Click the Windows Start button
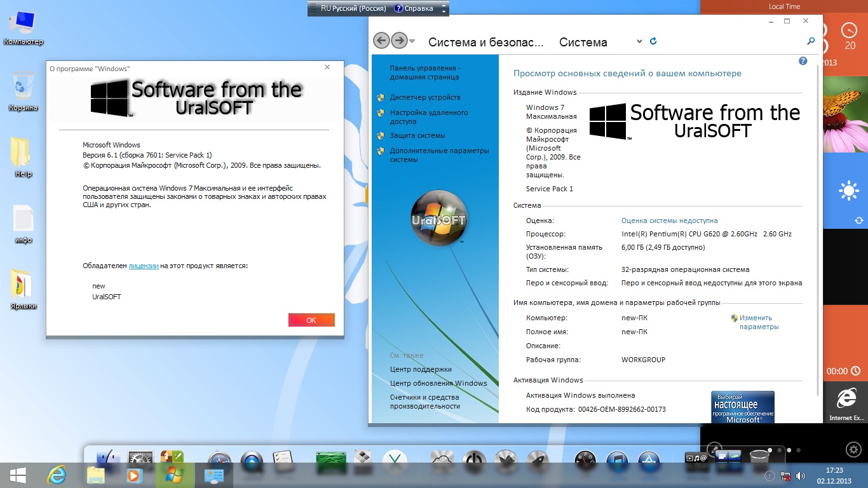 [x=17, y=475]
